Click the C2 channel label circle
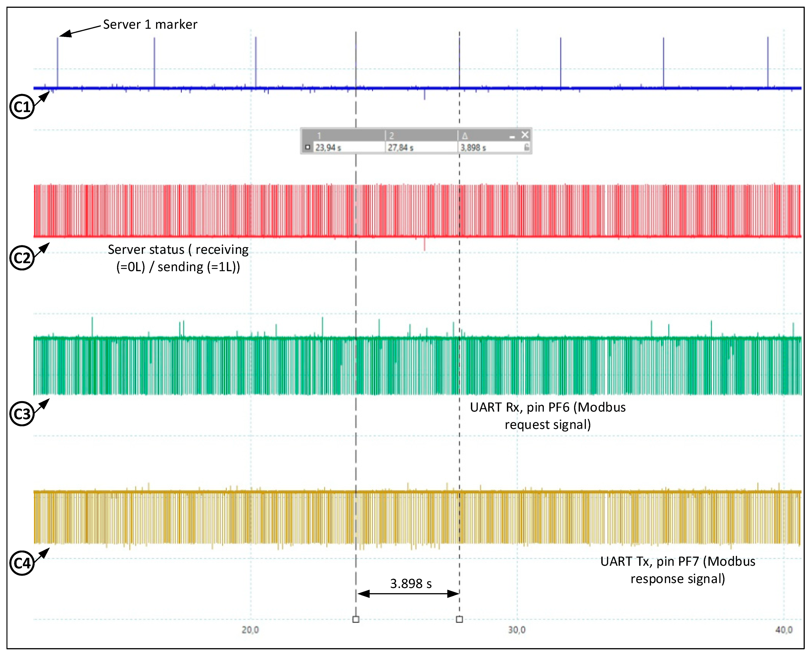This screenshot has height=655, width=812. [22, 258]
